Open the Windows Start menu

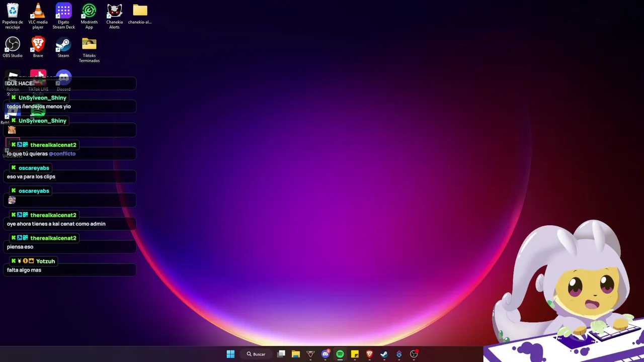230,354
